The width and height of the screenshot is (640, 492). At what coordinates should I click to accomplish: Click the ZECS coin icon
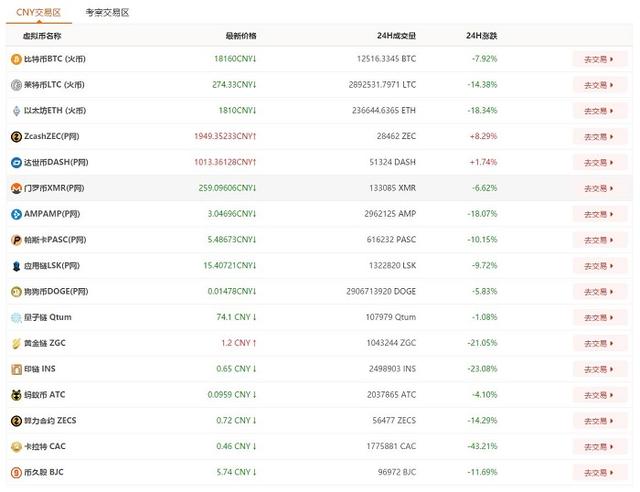pyautogui.click(x=16, y=421)
